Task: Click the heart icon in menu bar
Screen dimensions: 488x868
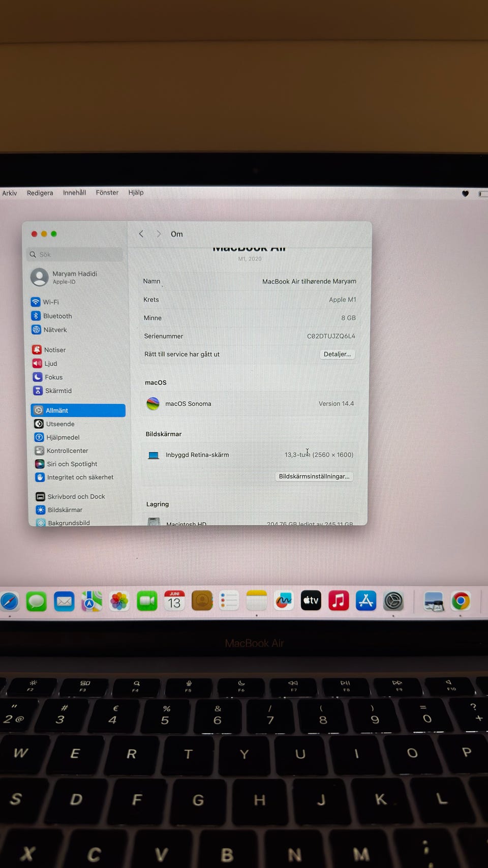Action: [x=465, y=194]
